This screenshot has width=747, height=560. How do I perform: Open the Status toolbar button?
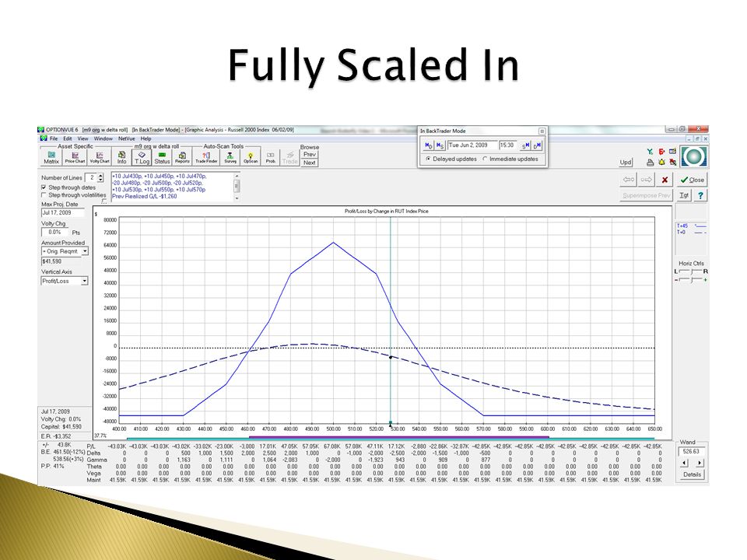tap(162, 157)
